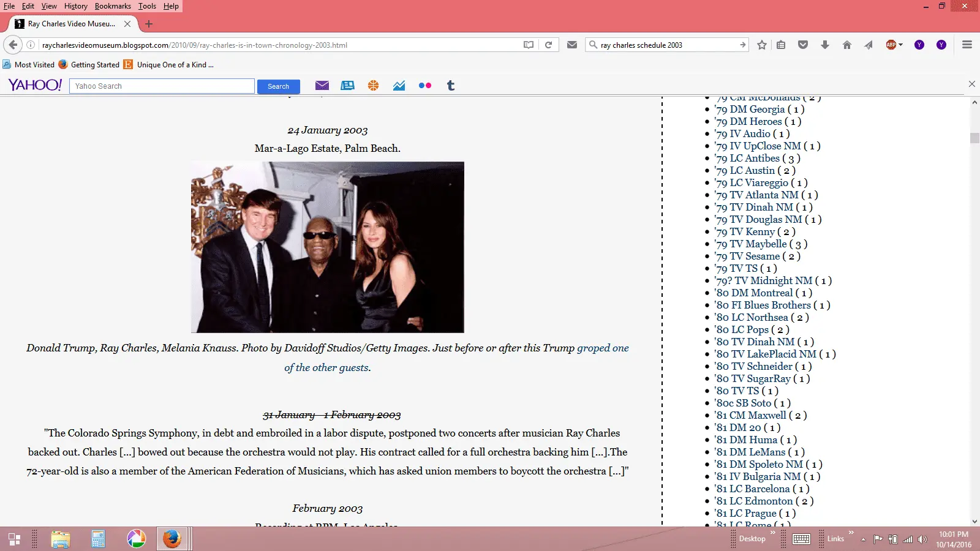Reload the current page
This screenshot has width=980, height=551.
coord(549,45)
